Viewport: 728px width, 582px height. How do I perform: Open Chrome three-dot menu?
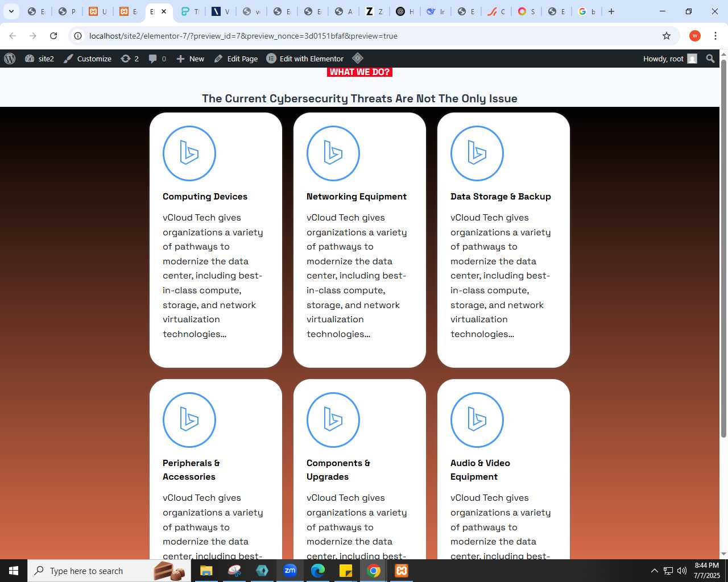pos(715,36)
